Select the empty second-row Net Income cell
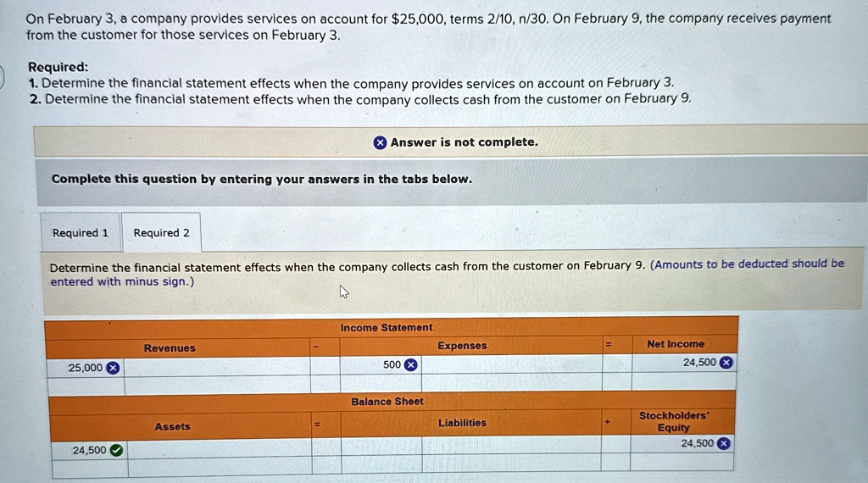The height and width of the screenshot is (483, 868). (684, 381)
